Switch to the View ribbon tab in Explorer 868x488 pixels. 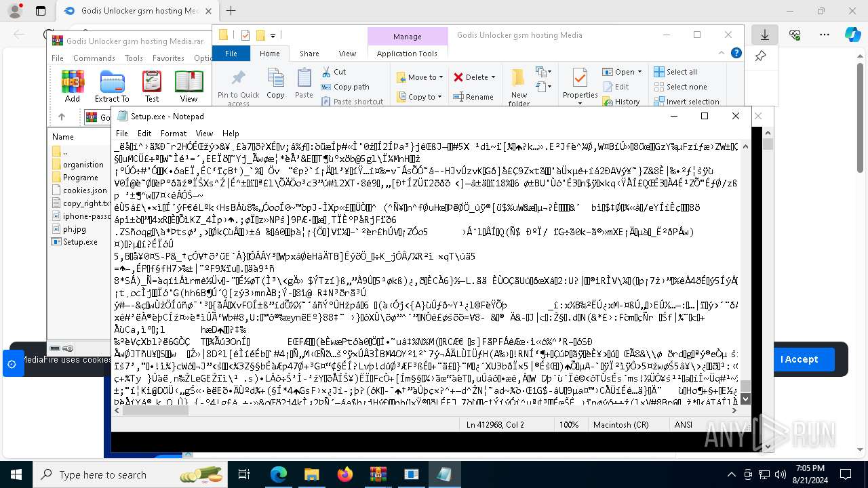(x=347, y=54)
